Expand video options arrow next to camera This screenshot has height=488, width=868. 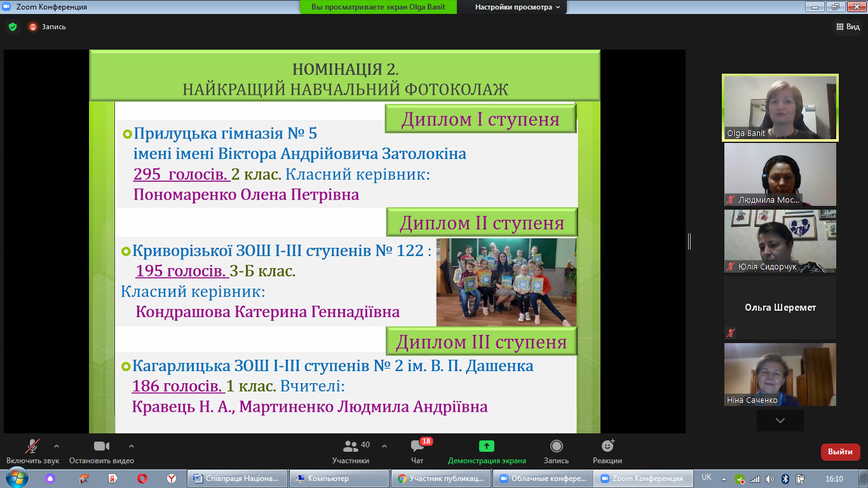tap(132, 446)
